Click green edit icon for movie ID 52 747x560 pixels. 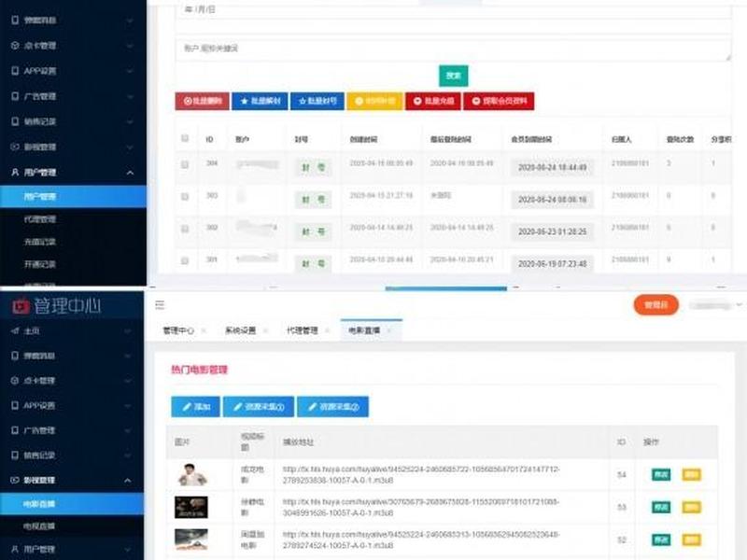pos(661,539)
